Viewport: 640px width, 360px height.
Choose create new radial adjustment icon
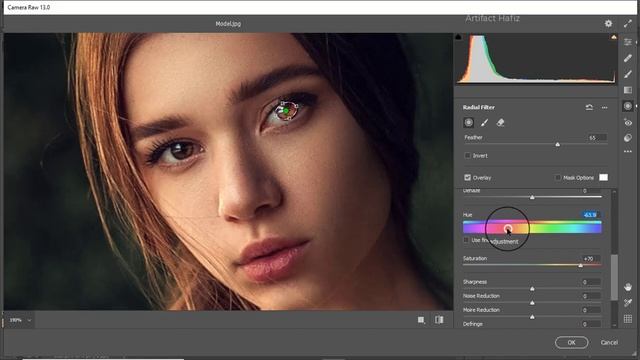click(x=469, y=122)
